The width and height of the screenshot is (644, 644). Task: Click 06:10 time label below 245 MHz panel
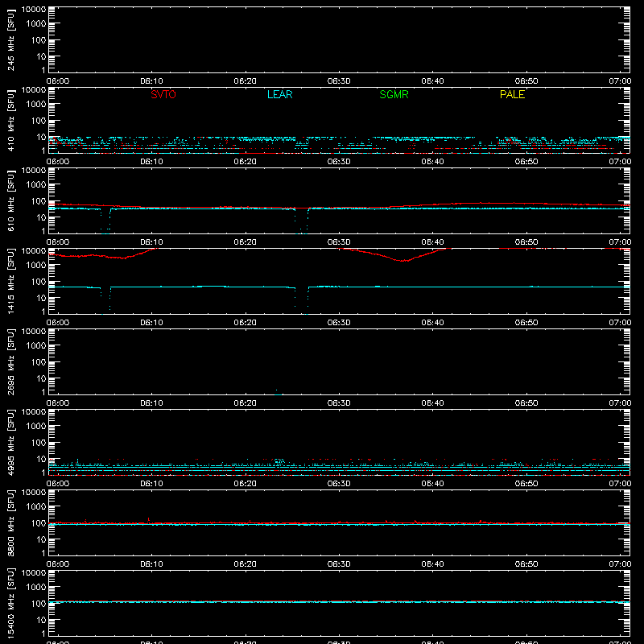tap(151, 81)
